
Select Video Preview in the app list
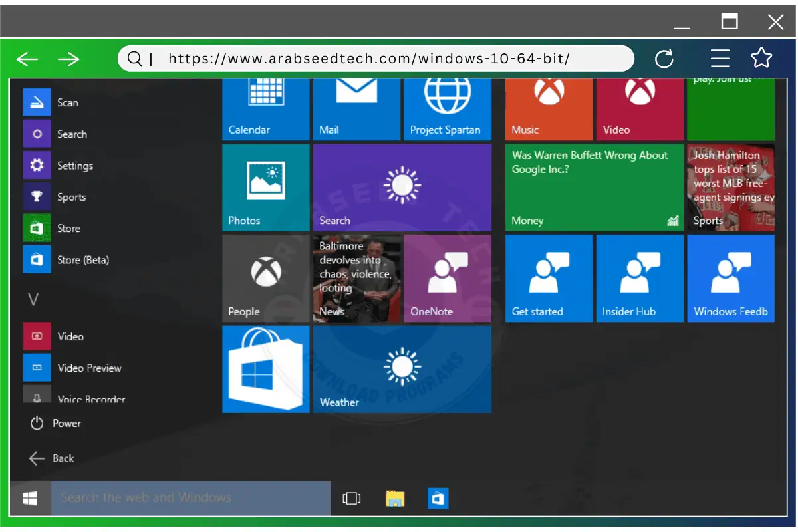tap(88, 368)
